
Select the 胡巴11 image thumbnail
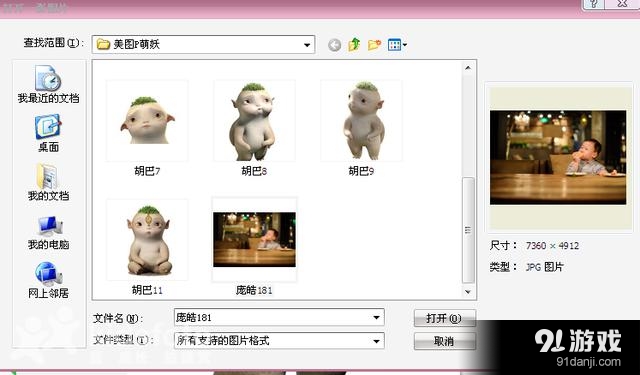click(x=147, y=240)
